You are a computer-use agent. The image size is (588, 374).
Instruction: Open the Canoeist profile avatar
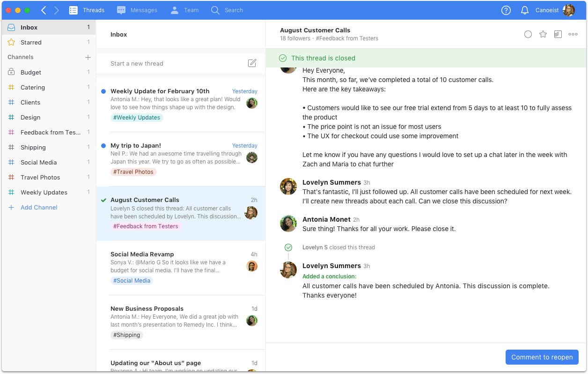tap(569, 10)
